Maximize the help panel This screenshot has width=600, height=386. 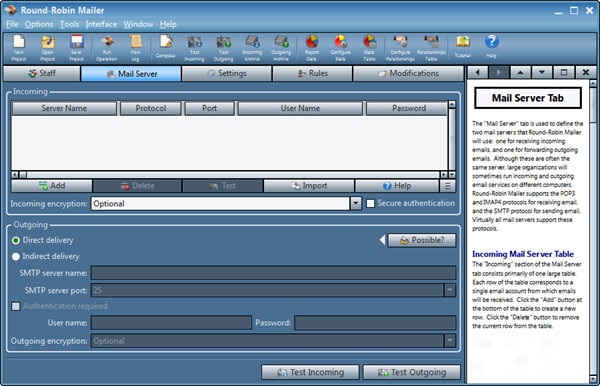(x=564, y=72)
